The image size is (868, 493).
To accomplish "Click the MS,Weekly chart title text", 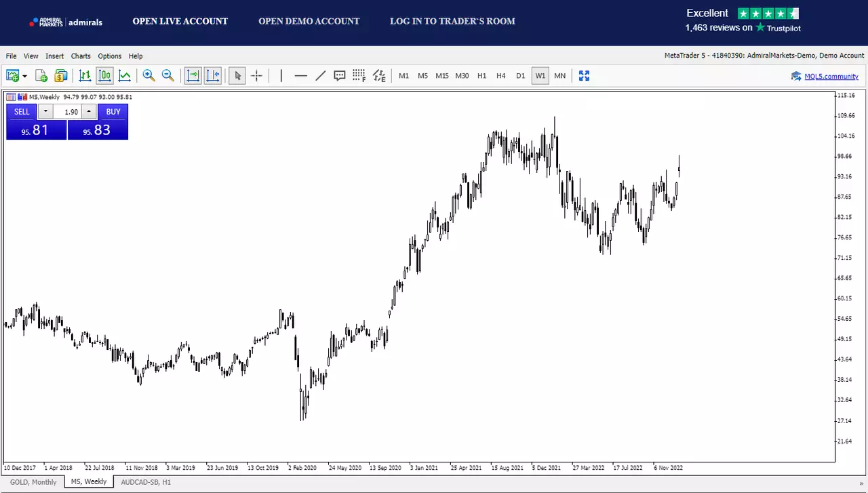I will coord(44,97).
